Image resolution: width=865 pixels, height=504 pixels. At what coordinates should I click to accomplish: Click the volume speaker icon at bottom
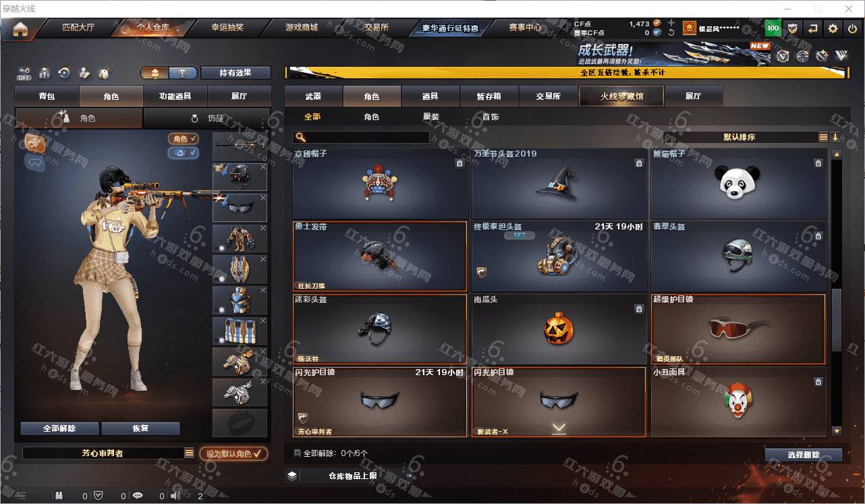pos(176,496)
